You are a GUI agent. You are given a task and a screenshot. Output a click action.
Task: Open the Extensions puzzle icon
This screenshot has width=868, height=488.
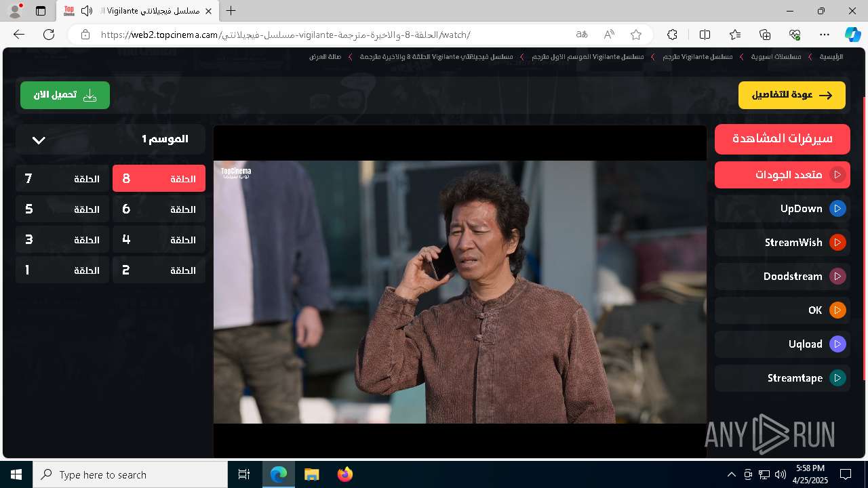672,35
